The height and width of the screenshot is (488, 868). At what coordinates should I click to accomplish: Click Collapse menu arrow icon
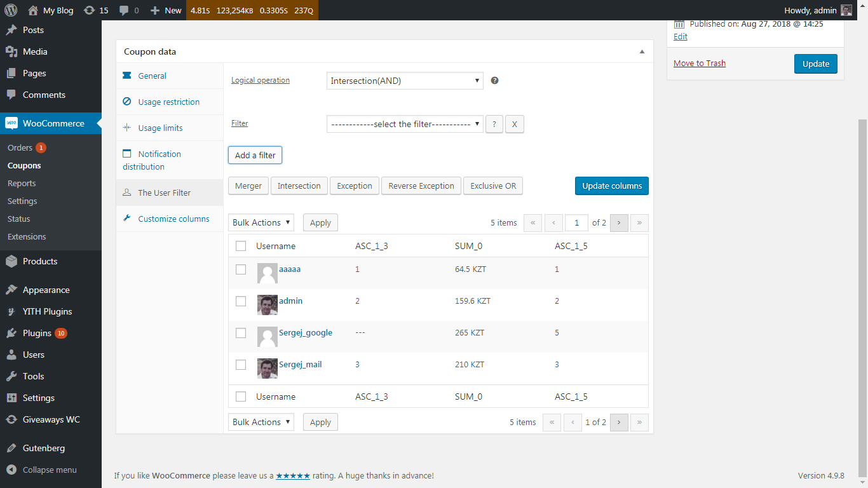[11, 470]
